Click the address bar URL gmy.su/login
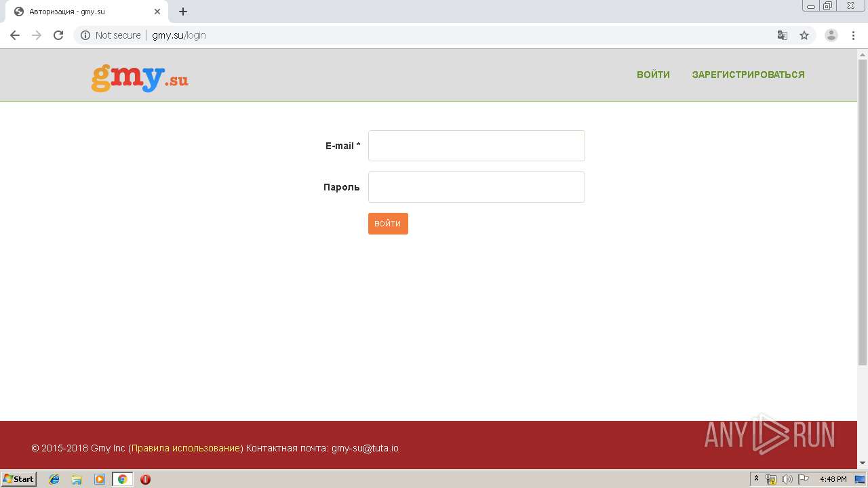Image resolution: width=868 pixels, height=488 pixels. pyautogui.click(x=179, y=35)
